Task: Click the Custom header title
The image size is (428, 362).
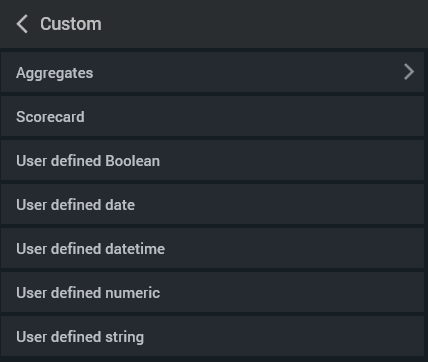Action: pos(71,24)
